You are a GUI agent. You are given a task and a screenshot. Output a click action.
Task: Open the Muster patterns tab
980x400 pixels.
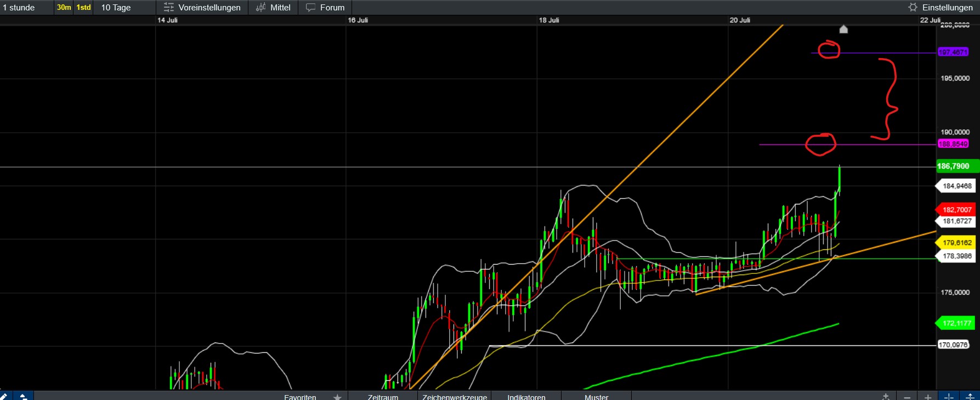tap(596, 397)
